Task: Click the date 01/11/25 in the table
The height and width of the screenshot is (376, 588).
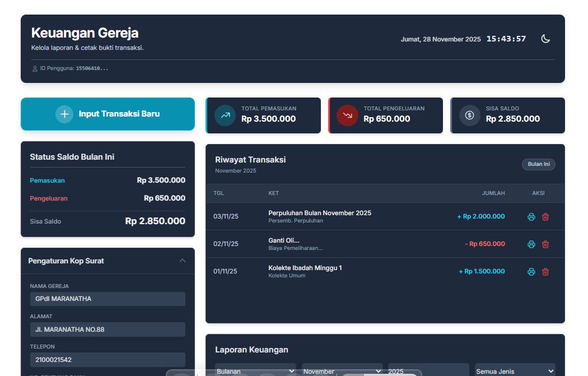Action: tap(225, 271)
